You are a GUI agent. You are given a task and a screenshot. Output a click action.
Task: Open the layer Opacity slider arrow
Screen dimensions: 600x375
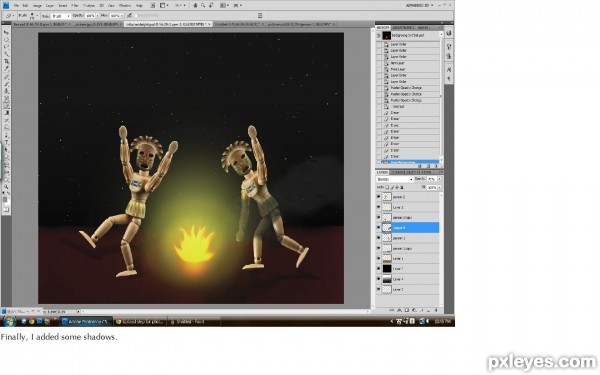pyautogui.click(x=439, y=179)
